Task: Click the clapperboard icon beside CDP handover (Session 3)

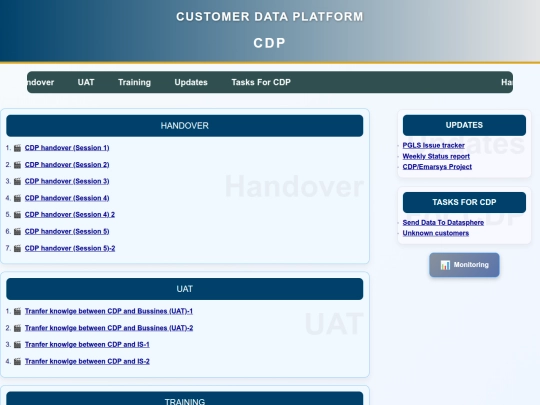Action: (18, 181)
